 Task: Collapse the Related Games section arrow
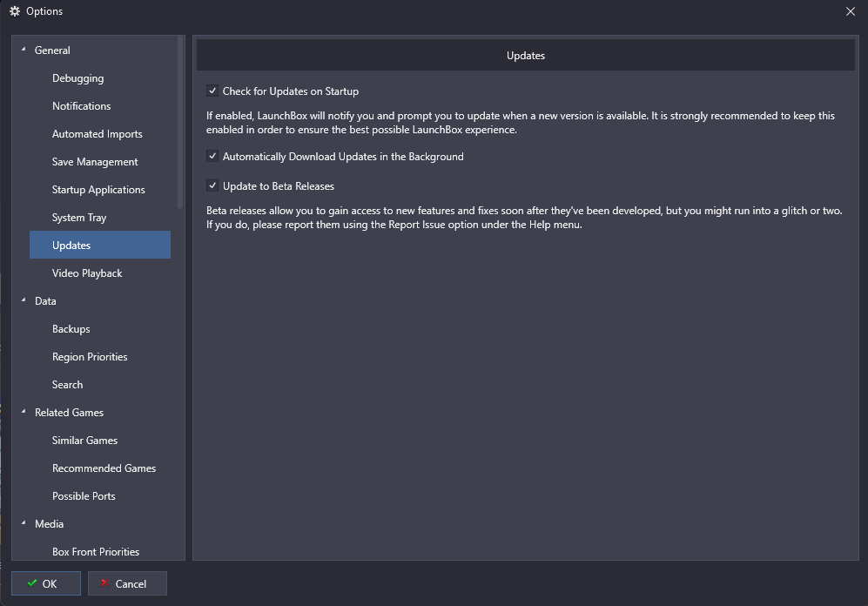24,411
